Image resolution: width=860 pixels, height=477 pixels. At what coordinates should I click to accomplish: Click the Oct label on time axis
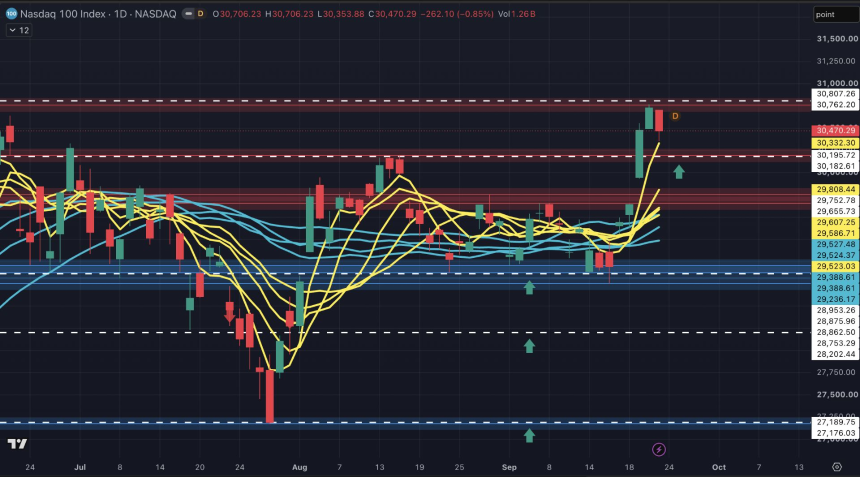click(718, 467)
